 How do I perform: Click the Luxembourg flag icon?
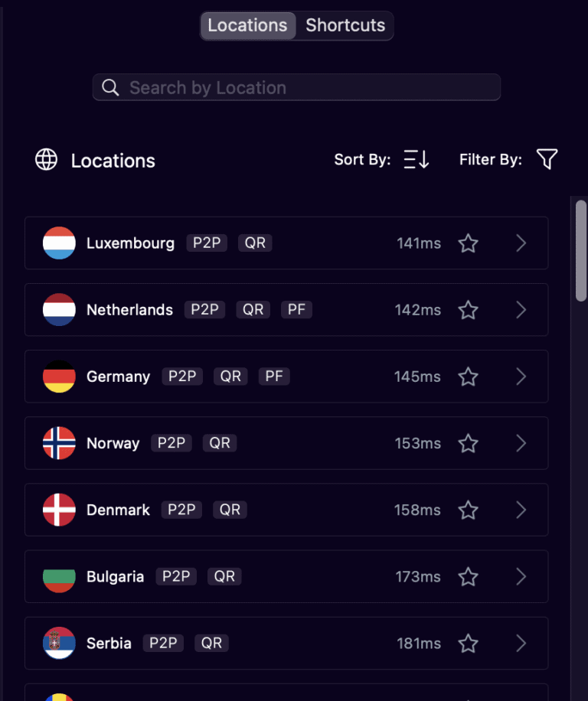click(59, 243)
